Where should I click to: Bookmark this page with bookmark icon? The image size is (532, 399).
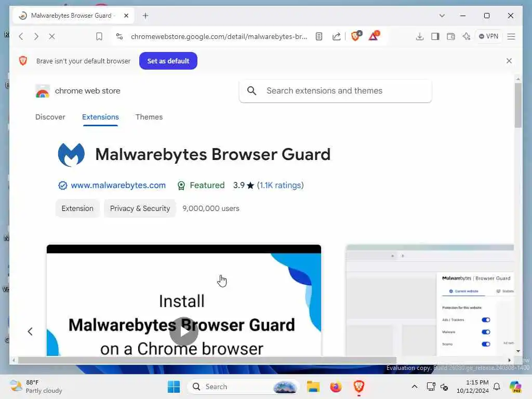pos(99,36)
